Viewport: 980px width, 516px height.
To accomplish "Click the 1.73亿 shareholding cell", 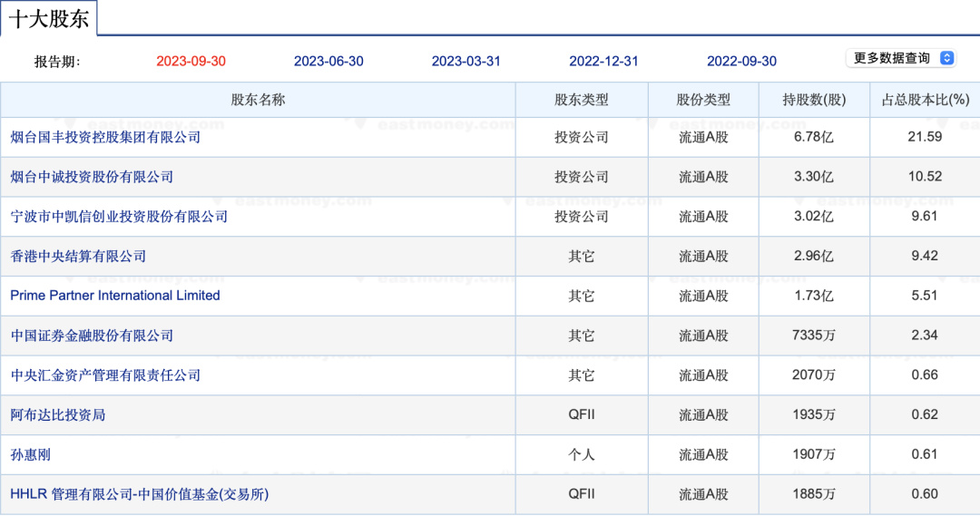I will point(814,296).
